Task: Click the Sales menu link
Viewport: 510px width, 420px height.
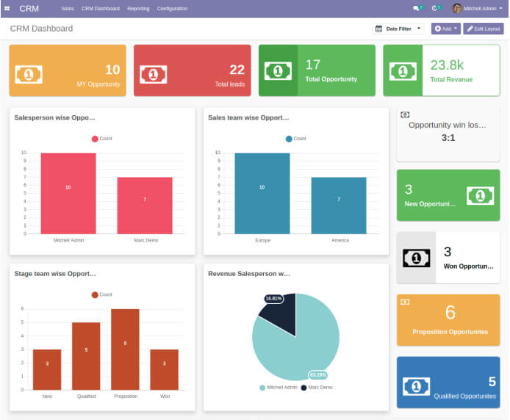Action: click(x=68, y=9)
